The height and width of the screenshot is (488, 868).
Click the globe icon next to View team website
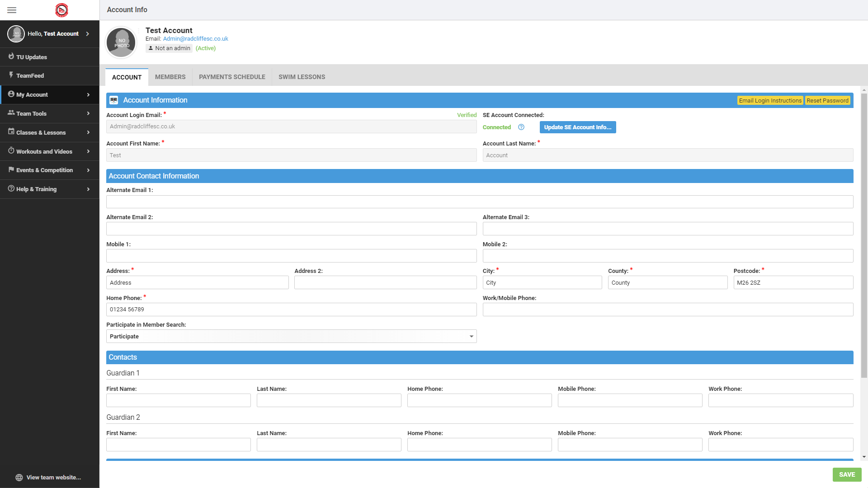[x=18, y=477]
